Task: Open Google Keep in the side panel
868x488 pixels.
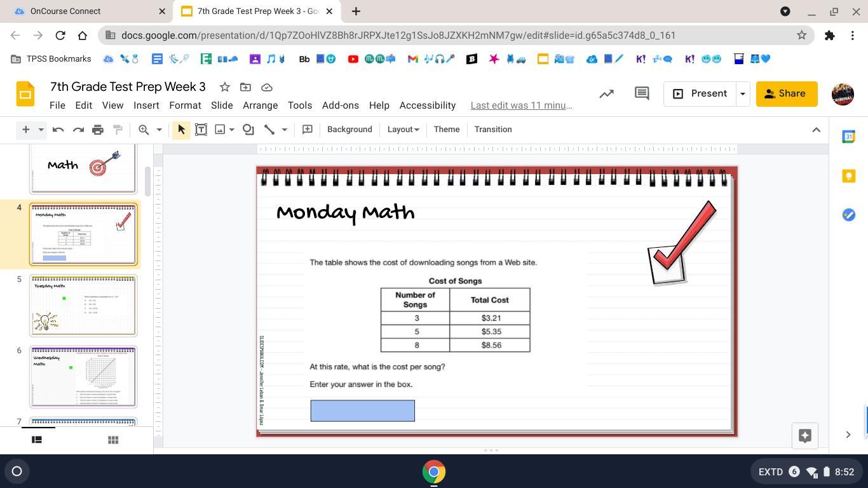Action: [x=848, y=176]
